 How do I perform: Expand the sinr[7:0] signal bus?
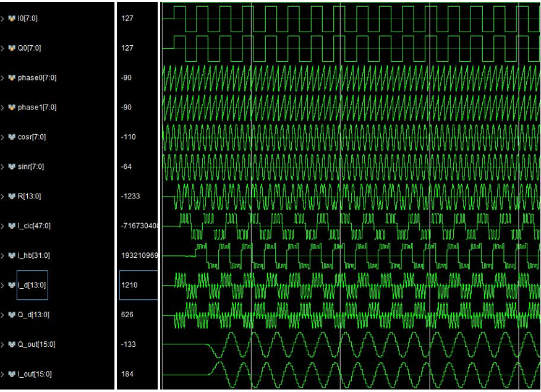click(2, 167)
